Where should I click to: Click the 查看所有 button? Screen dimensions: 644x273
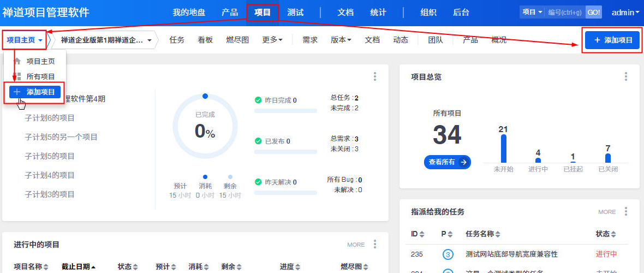pos(448,162)
